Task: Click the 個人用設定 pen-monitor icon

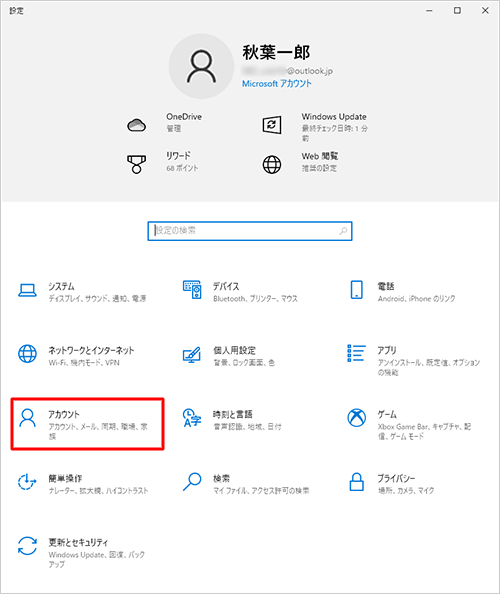Action: 192,354
